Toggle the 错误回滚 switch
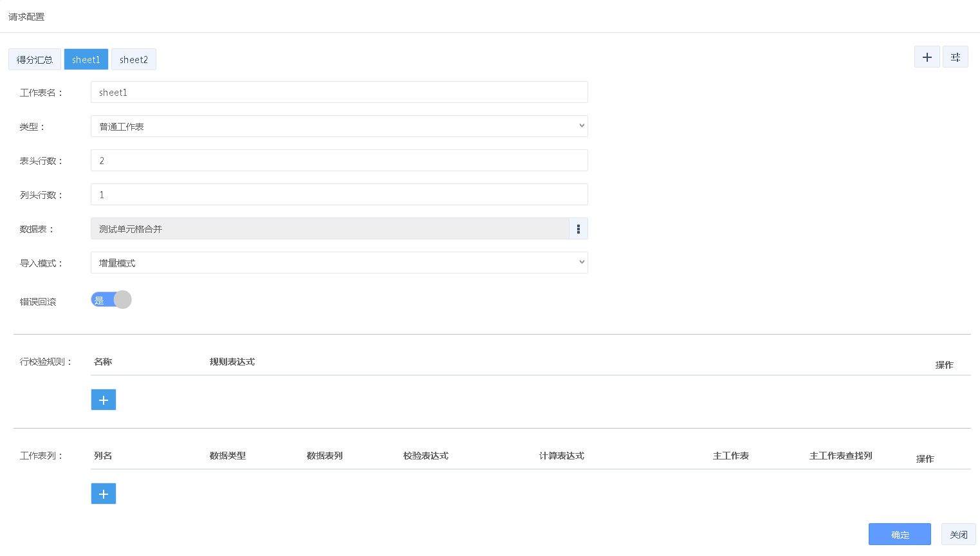980x556 pixels. coord(111,300)
